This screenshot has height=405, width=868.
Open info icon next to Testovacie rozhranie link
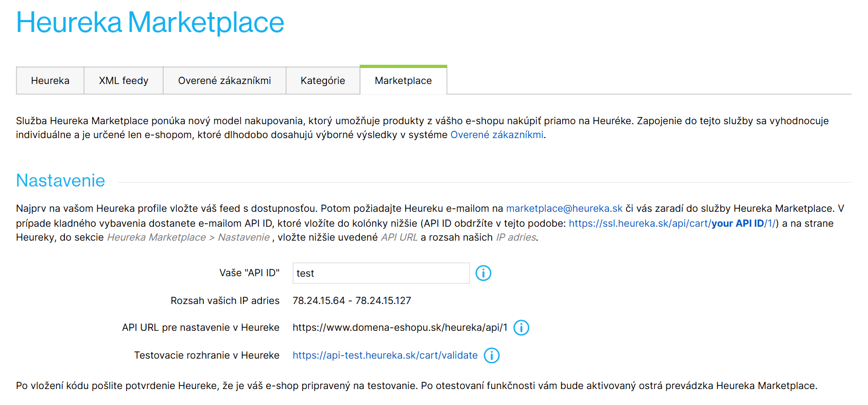click(492, 356)
